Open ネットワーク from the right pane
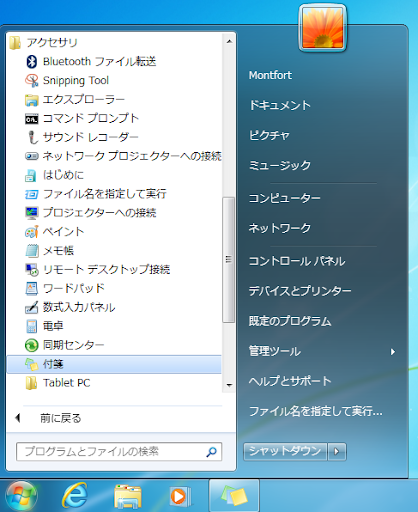The height and width of the screenshot is (512, 418). point(280,228)
